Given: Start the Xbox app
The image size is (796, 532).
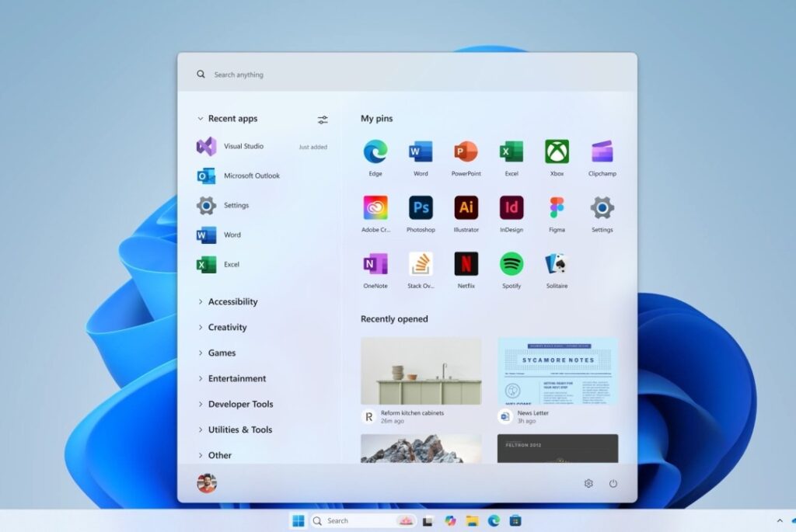Looking at the screenshot, I should (x=557, y=153).
